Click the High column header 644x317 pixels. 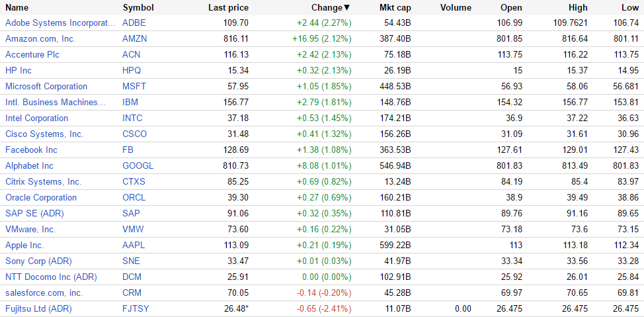coord(577,8)
